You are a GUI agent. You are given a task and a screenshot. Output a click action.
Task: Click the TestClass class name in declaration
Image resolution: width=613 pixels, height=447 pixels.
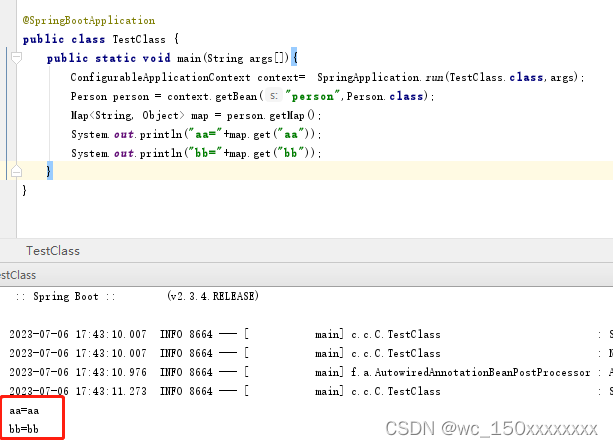[139, 39]
